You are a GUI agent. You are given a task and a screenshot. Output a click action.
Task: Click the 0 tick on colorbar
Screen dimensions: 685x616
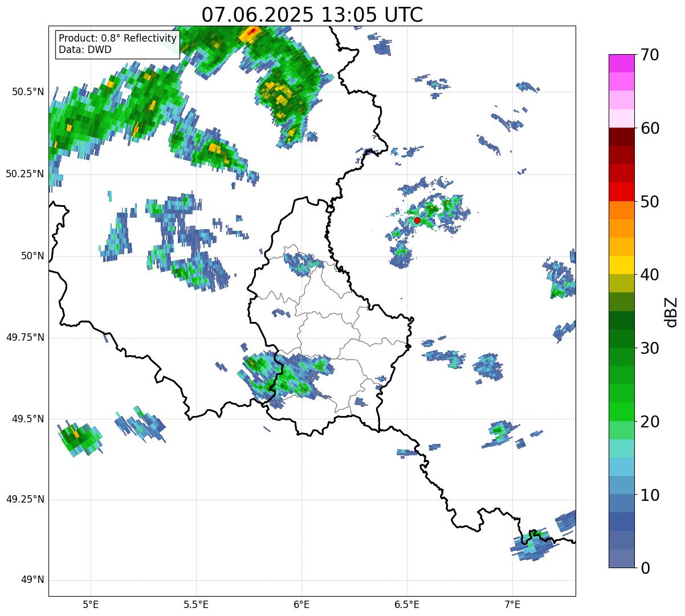pos(645,568)
